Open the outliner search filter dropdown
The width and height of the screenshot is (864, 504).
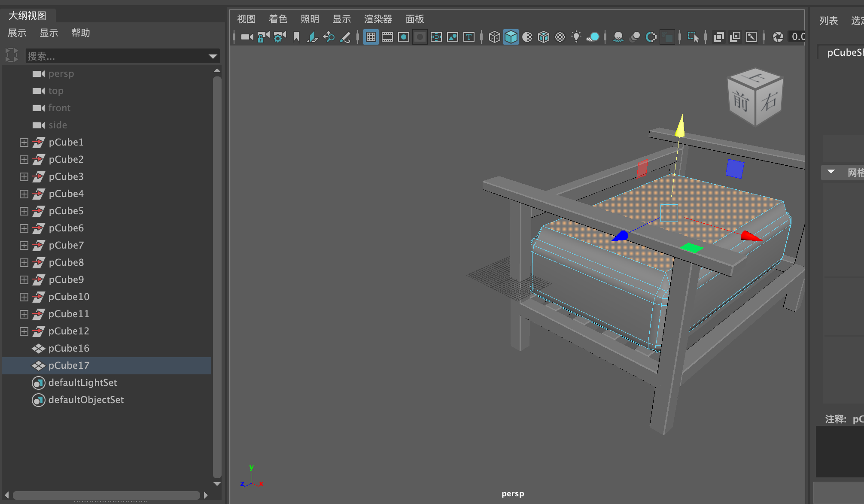tap(213, 56)
